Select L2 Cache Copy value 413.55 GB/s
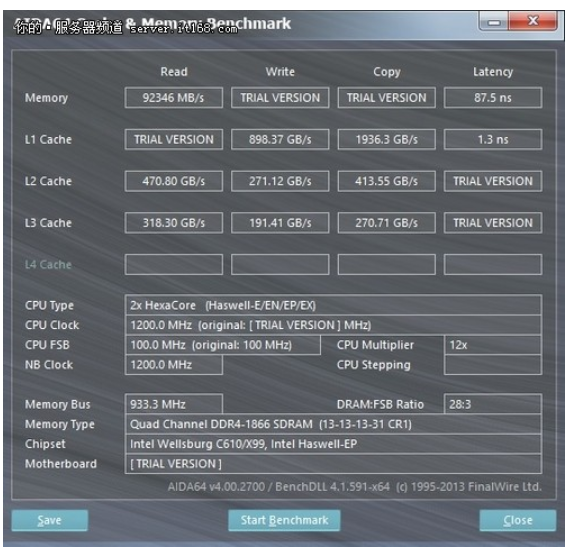Viewport: 572px width, 556px height. (x=387, y=181)
